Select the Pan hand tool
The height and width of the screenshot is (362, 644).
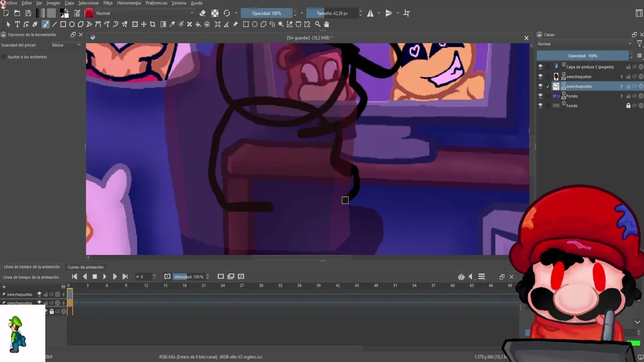coord(327,24)
